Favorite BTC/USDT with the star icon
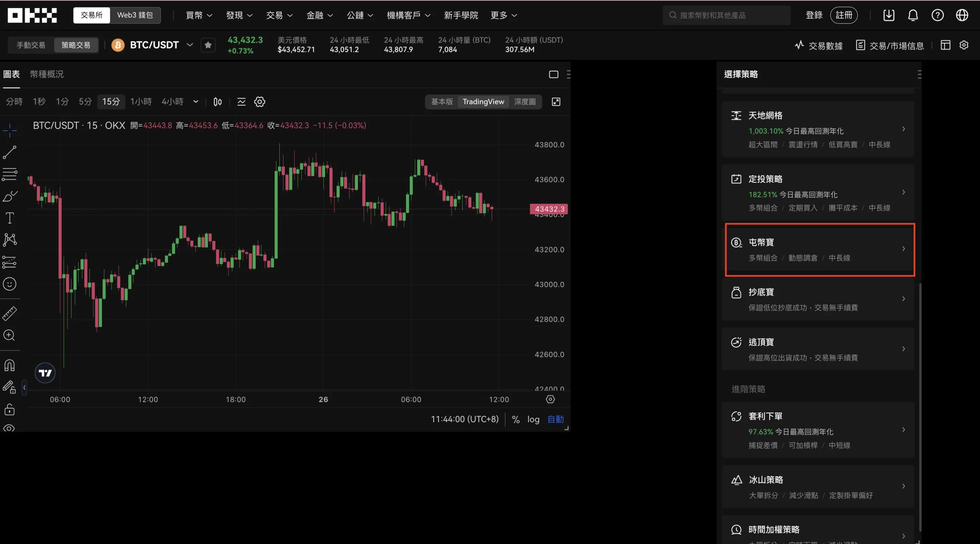Viewport: 980px width, 544px height. tap(208, 45)
